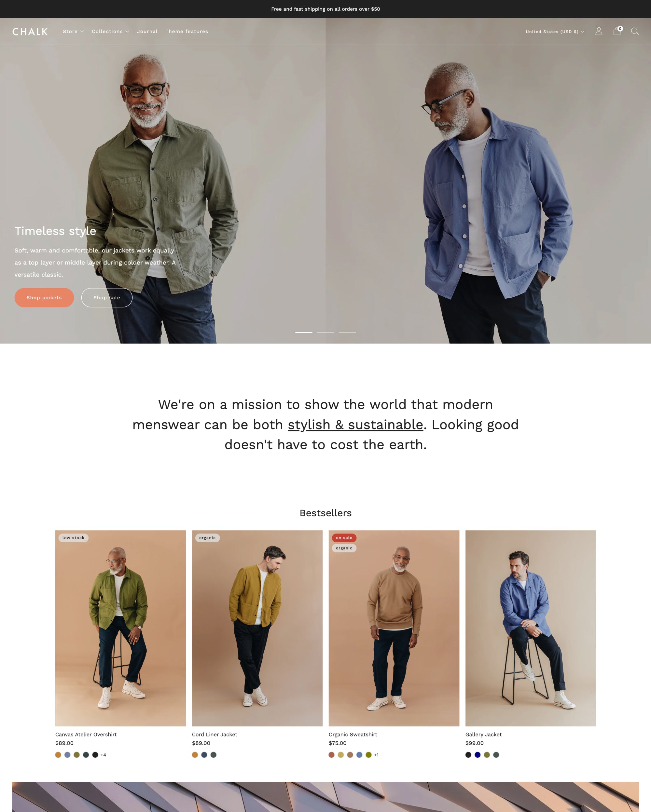
Task: Open United States (USD $) currency selector
Action: click(x=555, y=32)
